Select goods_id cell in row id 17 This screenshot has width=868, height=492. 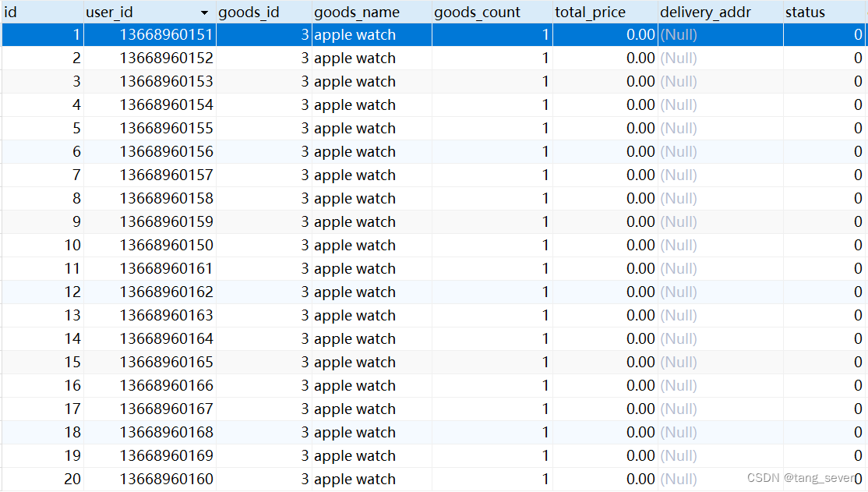[264, 409]
